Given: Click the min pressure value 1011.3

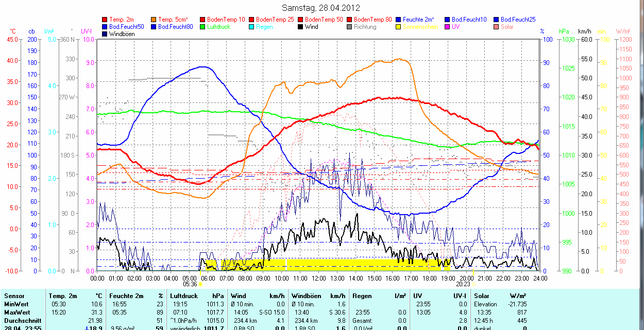Looking at the screenshot, I should tap(215, 304).
